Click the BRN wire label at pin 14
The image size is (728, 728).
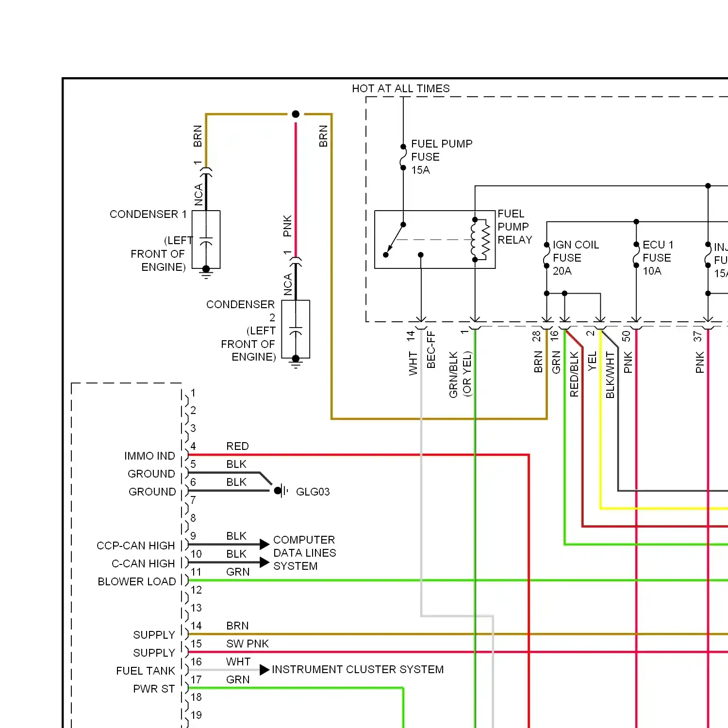[x=237, y=626]
